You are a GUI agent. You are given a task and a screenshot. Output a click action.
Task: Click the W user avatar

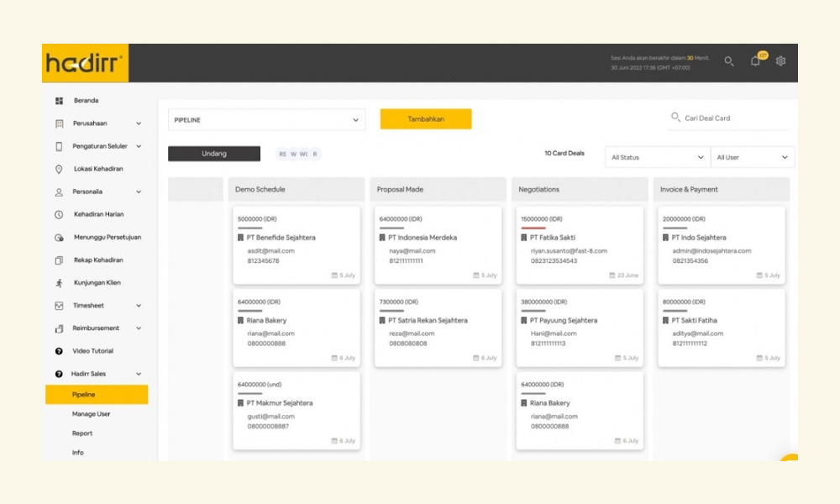pyautogui.click(x=293, y=155)
